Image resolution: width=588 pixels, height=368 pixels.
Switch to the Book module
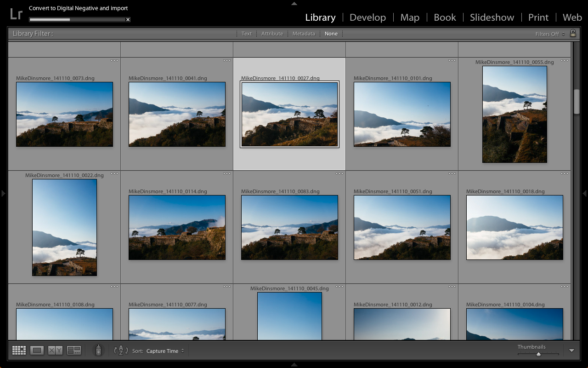(x=445, y=17)
